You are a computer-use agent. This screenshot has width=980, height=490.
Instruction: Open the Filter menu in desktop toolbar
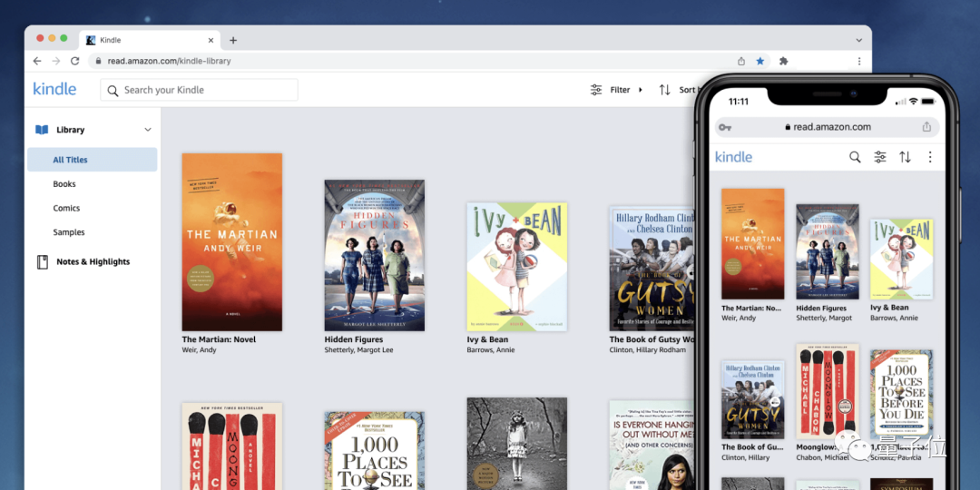[x=616, y=90]
